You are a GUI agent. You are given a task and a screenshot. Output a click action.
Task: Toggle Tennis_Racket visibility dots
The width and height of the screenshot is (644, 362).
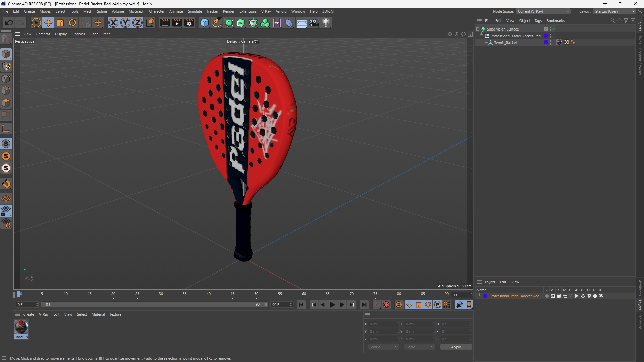click(x=551, y=42)
